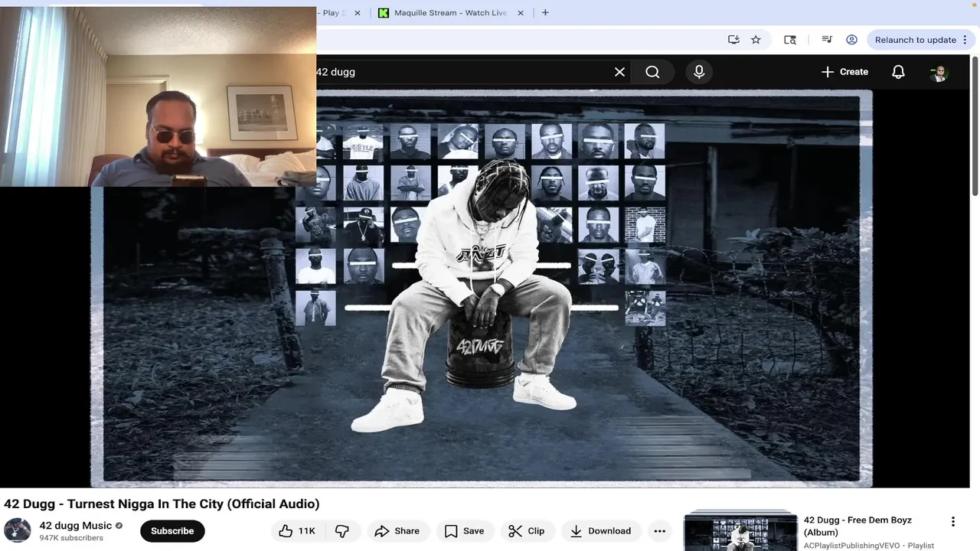Open the 42 Dugg - Free Dem Boyz playlist title
Viewport: 980px width, 551px height.
pos(857,526)
